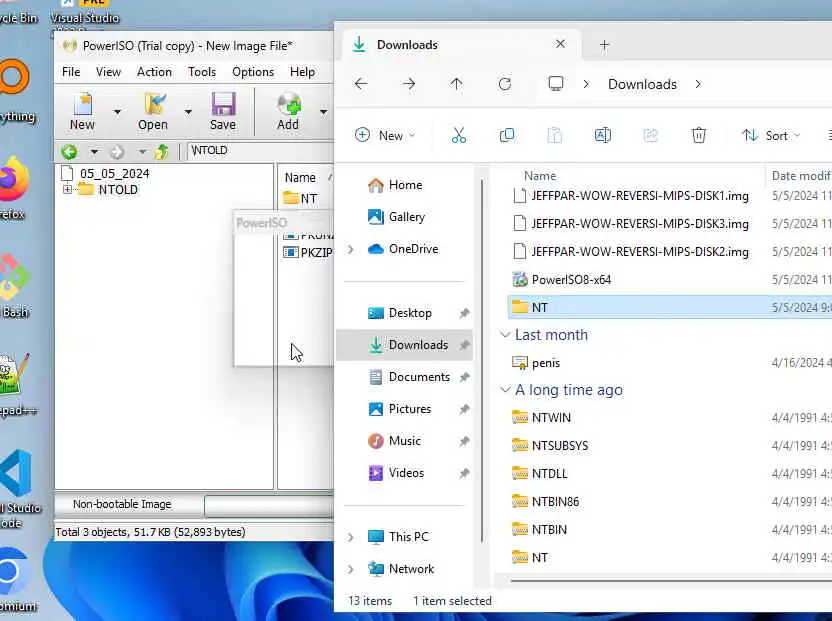Click the Add icon in PowerISO toolbar
The height and width of the screenshot is (621, 832).
tap(288, 105)
